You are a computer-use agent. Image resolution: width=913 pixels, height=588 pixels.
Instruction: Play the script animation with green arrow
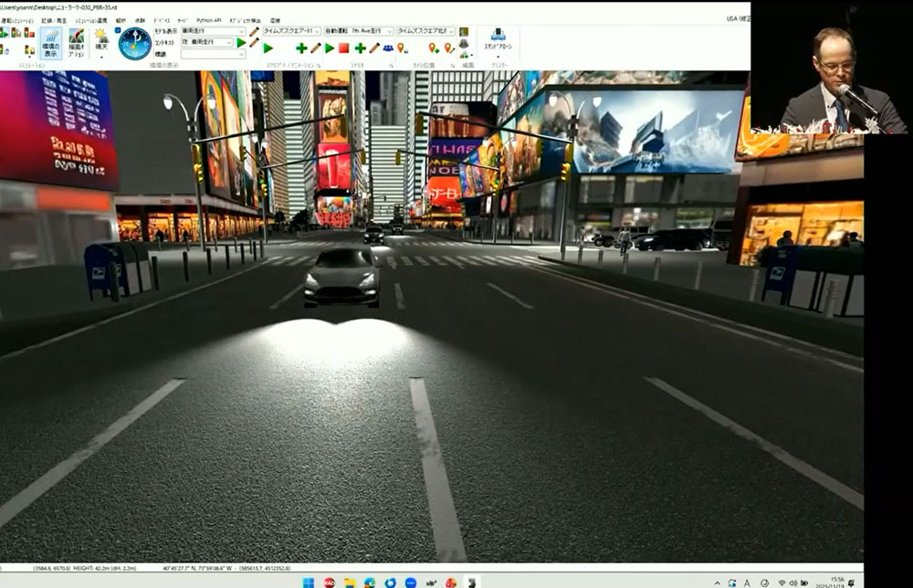pyautogui.click(x=268, y=48)
